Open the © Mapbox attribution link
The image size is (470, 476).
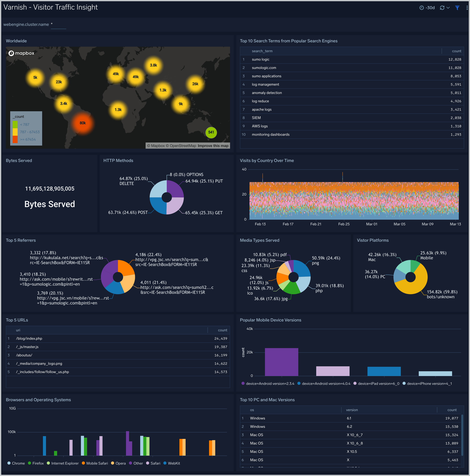pos(156,146)
